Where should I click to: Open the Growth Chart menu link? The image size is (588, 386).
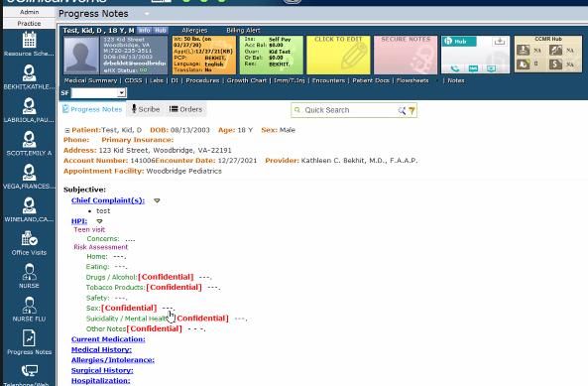tap(246, 80)
